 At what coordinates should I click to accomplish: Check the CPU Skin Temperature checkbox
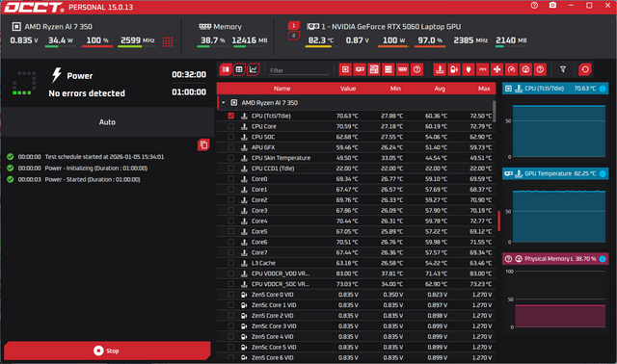pyautogui.click(x=231, y=158)
